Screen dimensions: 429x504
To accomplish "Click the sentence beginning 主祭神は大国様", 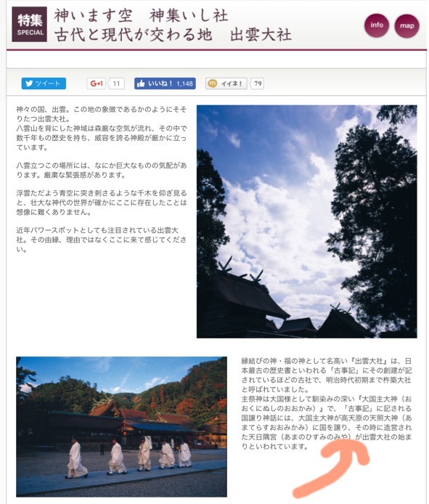I will coord(327,423).
